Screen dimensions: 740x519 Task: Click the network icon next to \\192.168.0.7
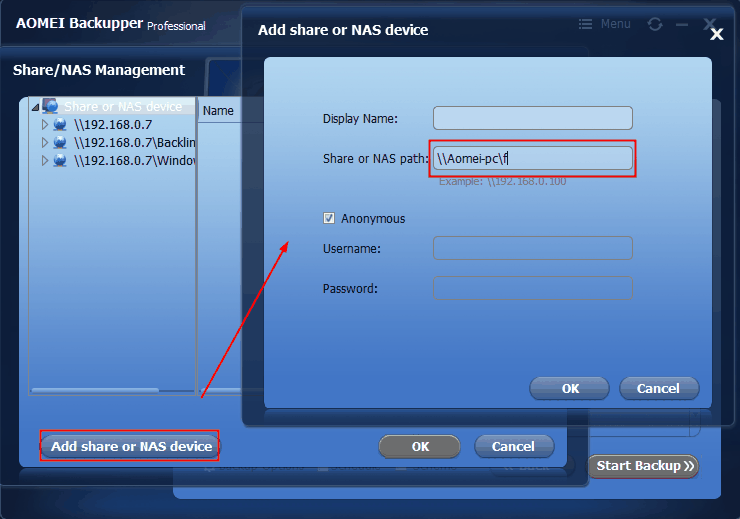[60, 125]
